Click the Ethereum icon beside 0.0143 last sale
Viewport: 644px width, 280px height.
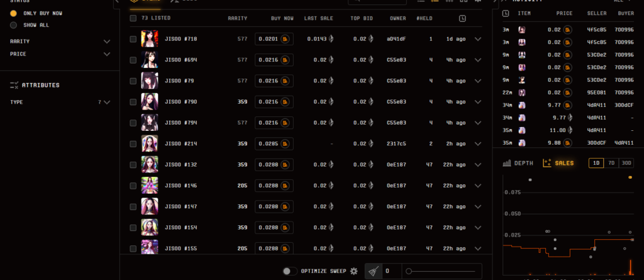331,39
